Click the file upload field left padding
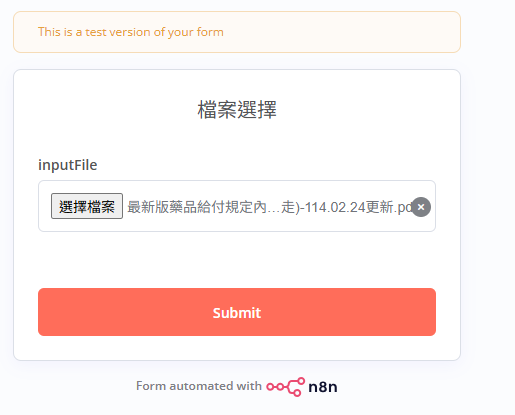The image size is (515, 415). (45, 206)
